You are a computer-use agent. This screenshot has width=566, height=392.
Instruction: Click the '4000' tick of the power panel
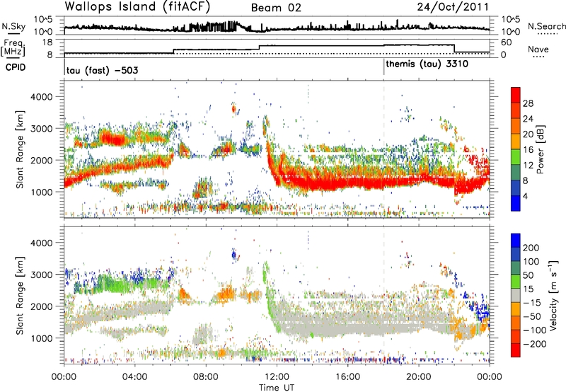(x=41, y=97)
